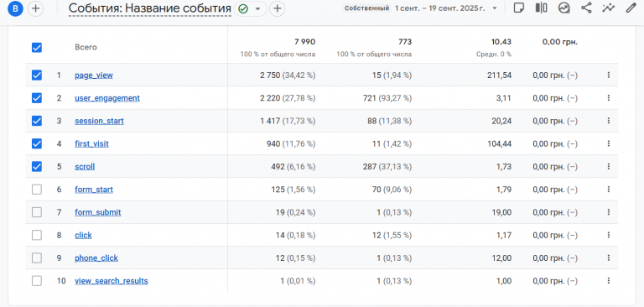Check the form_start row checkbox
644x307 pixels.
point(37,190)
